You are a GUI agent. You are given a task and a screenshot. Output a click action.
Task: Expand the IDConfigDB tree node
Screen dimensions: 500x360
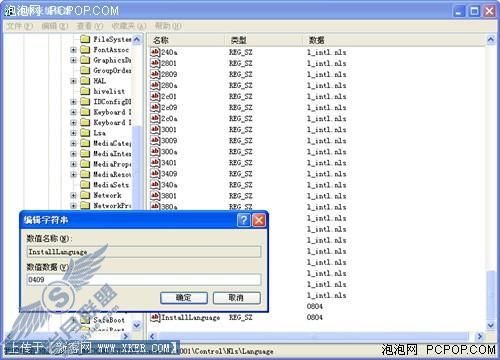(x=73, y=102)
